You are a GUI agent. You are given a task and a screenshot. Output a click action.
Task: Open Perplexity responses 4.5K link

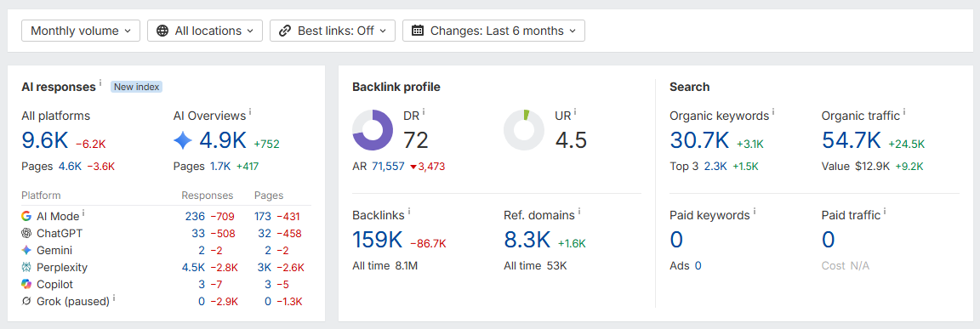pos(194,267)
